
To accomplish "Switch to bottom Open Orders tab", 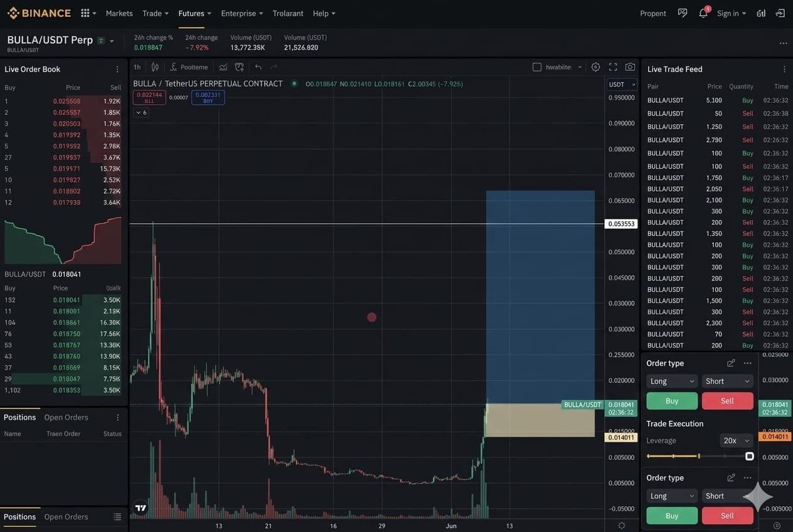I will click(x=66, y=517).
